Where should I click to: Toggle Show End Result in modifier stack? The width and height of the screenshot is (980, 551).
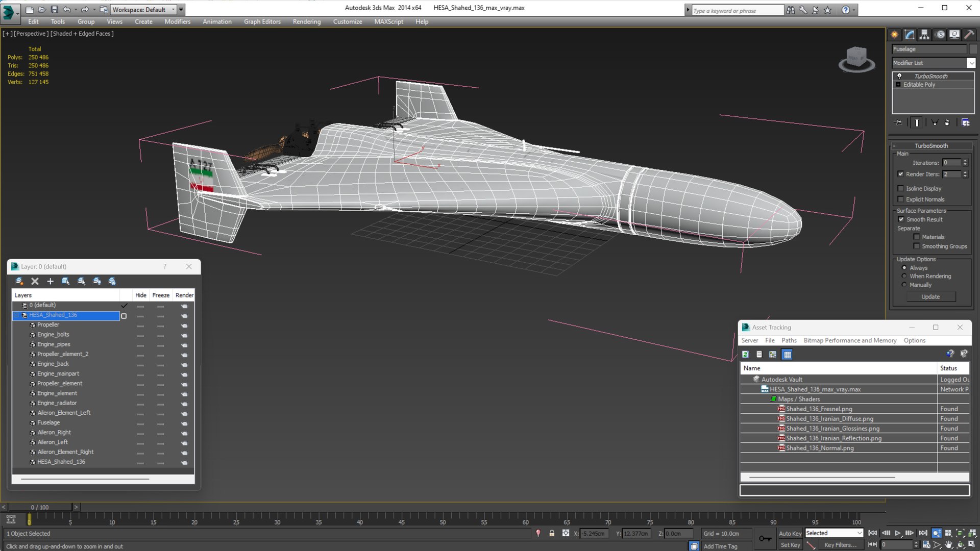pyautogui.click(x=917, y=122)
